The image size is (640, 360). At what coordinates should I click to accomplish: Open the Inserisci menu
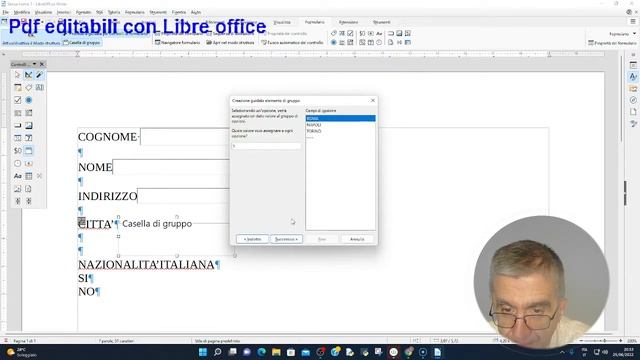click(63, 12)
